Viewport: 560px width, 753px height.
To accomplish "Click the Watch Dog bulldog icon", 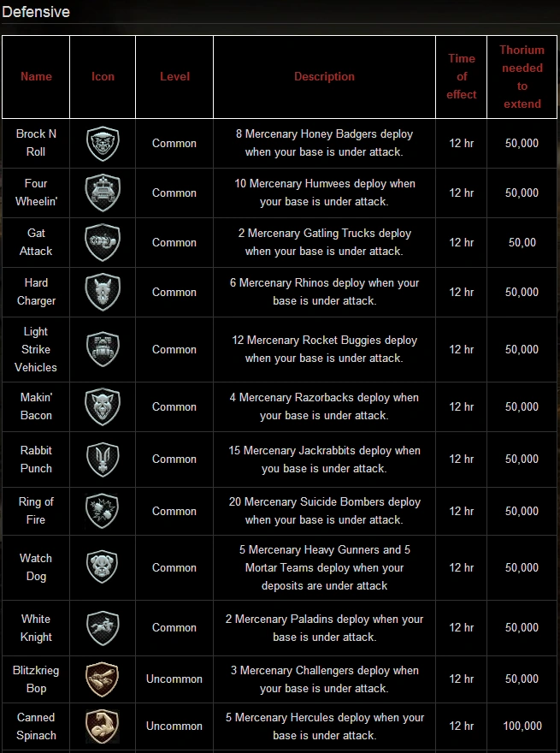I will point(103,567).
